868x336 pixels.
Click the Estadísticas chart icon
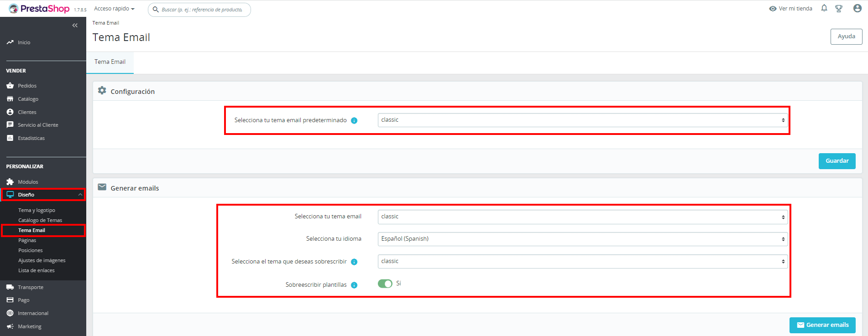point(10,138)
